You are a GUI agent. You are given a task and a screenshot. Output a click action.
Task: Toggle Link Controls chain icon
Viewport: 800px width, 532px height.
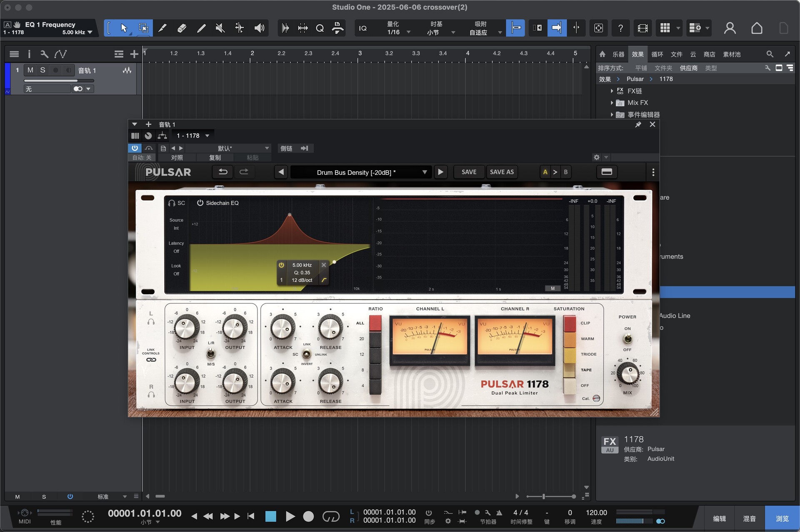click(x=151, y=360)
